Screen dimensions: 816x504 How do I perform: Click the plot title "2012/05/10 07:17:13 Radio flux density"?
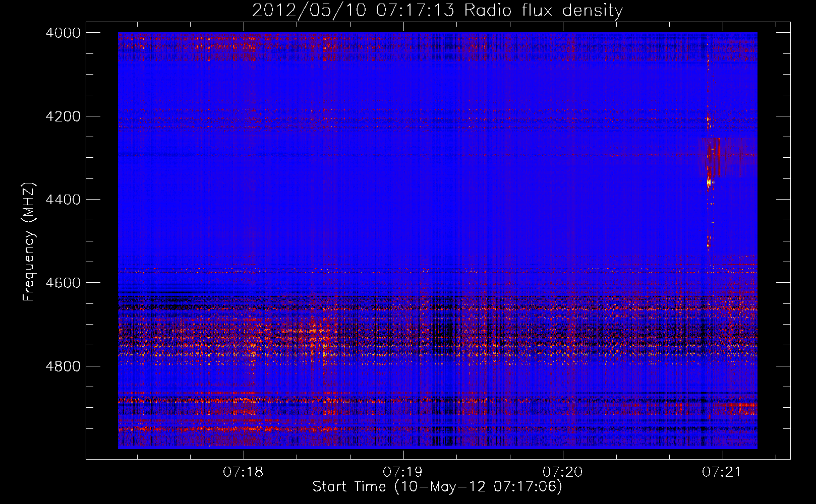click(437, 10)
